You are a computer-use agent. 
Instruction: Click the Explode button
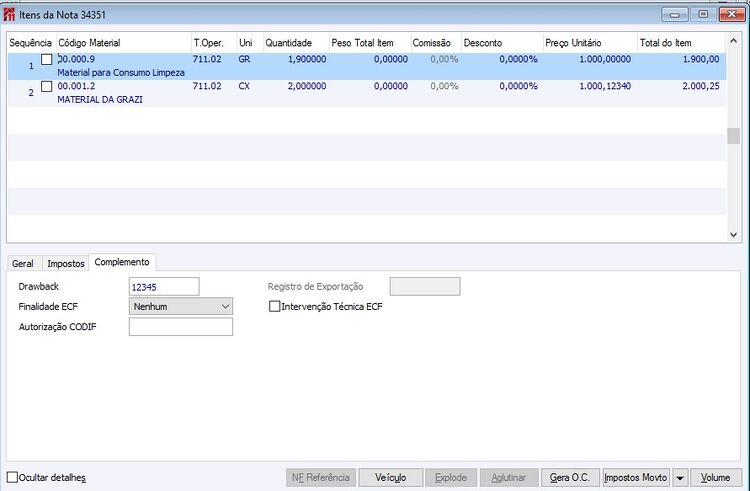tap(451, 477)
